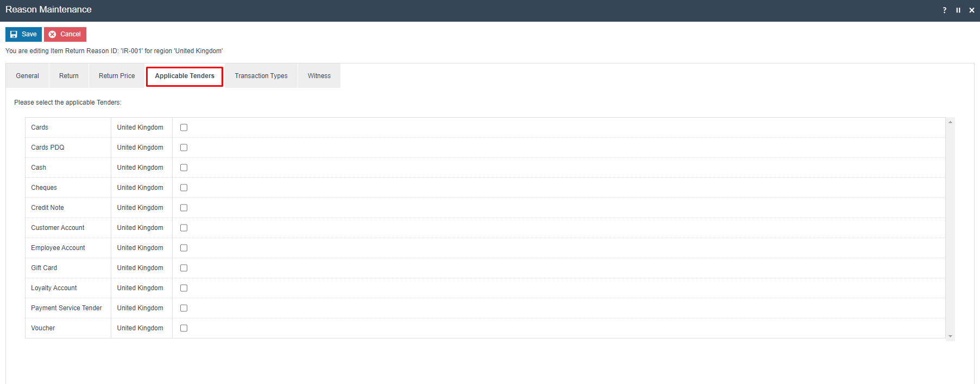Click the Voucher tender name
This screenshot has height=384, width=980.
[43, 328]
